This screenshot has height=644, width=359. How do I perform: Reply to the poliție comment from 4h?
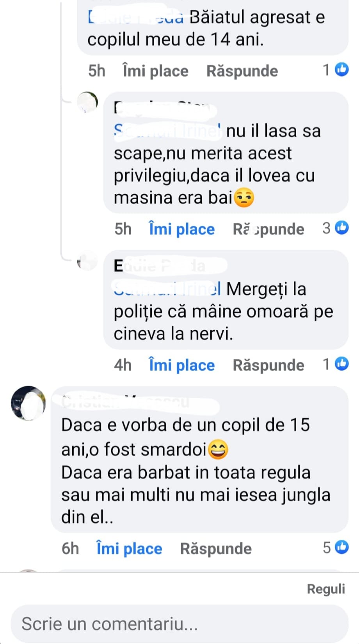tap(268, 365)
